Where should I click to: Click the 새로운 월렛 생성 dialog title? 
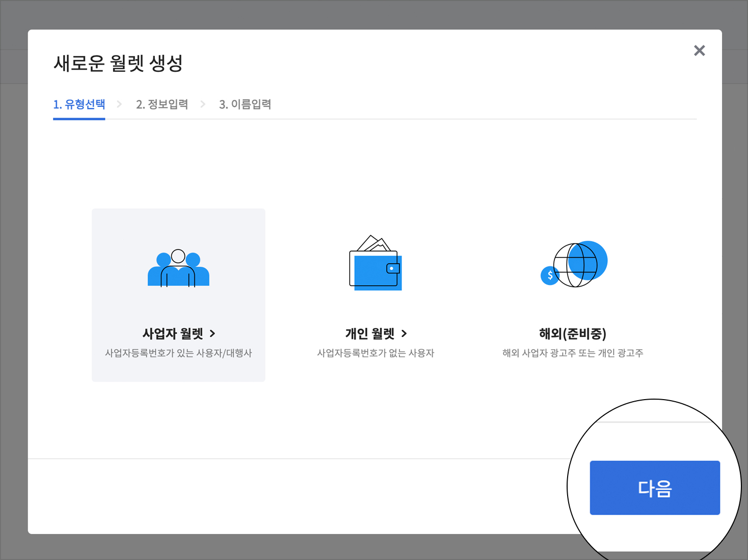coord(118,63)
